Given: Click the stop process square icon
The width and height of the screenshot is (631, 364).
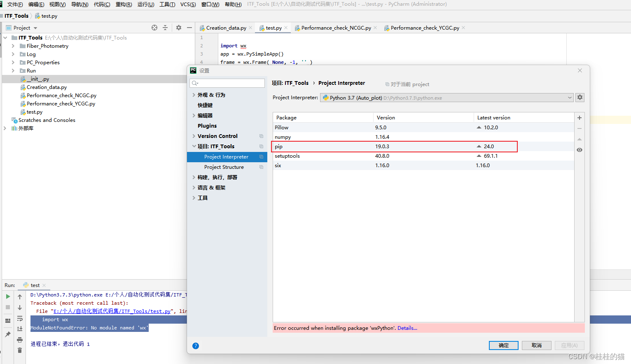Looking at the screenshot, I should point(8,307).
